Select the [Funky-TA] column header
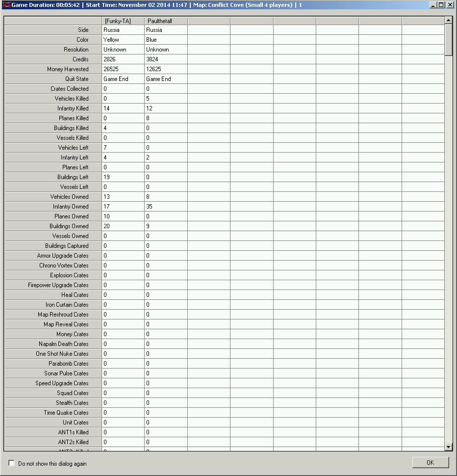Image resolution: width=457 pixels, height=476 pixels. (123, 21)
